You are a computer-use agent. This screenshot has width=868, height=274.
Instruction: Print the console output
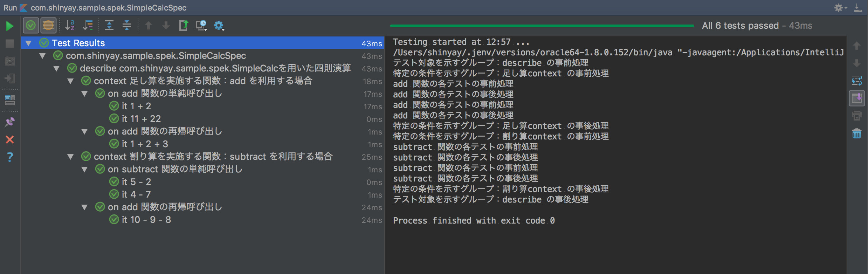click(x=857, y=116)
